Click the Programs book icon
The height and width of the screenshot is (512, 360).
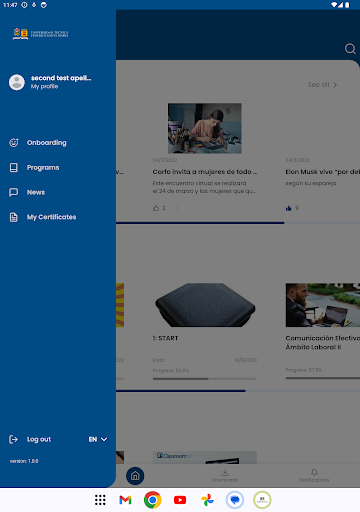(14, 167)
